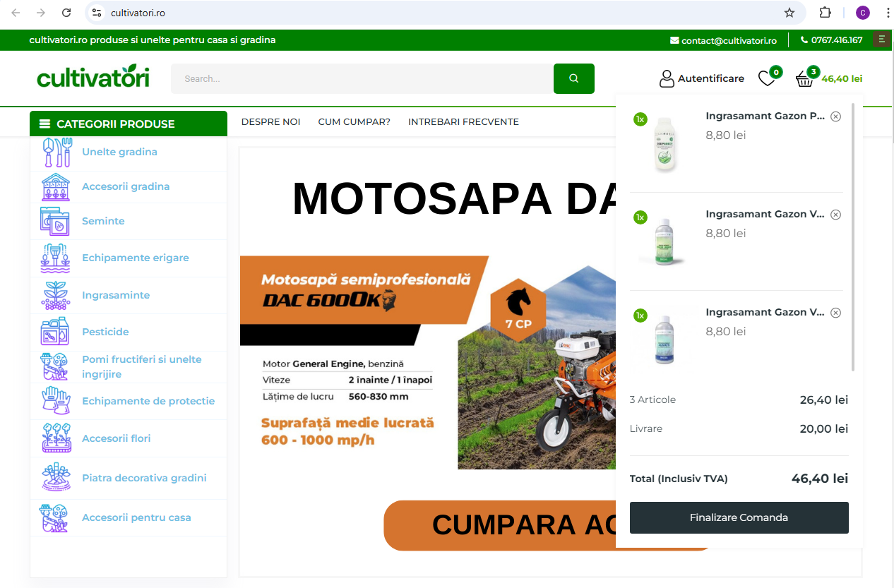
Task: Click the cultivatori site logo
Action: point(93,76)
